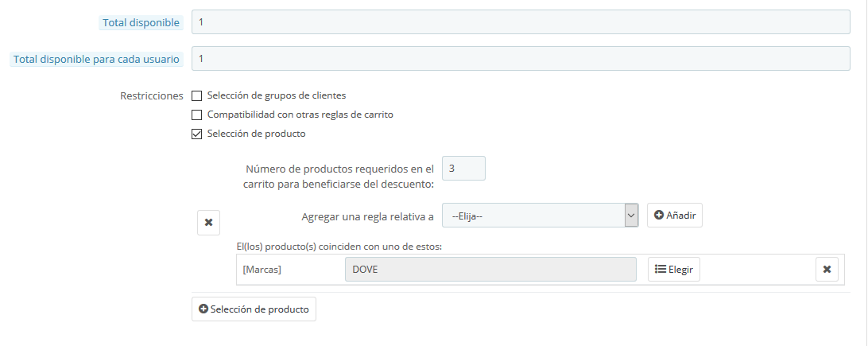Click the Agregar una regla relativa a label
The height and width of the screenshot is (346, 868).
[367, 216]
